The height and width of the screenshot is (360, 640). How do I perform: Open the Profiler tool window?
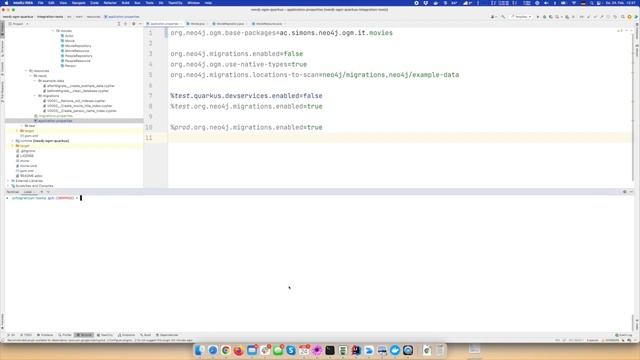click(x=65, y=335)
